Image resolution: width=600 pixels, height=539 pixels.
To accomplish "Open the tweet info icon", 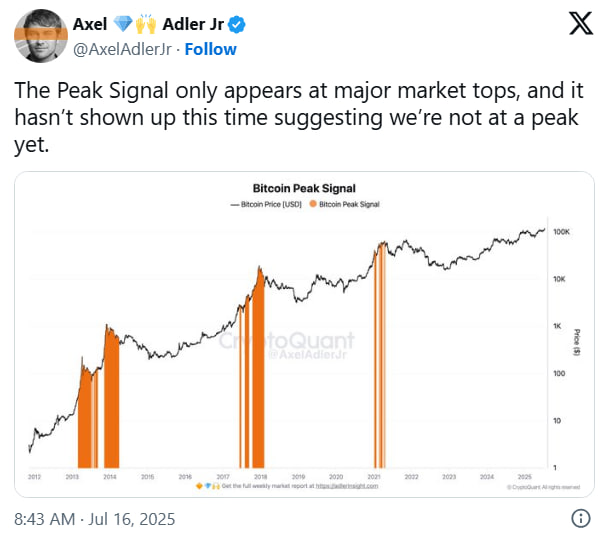I will tap(579, 518).
